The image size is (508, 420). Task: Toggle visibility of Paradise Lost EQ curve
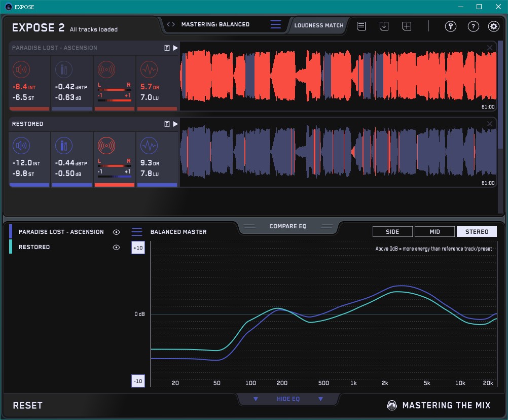click(x=116, y=232)
